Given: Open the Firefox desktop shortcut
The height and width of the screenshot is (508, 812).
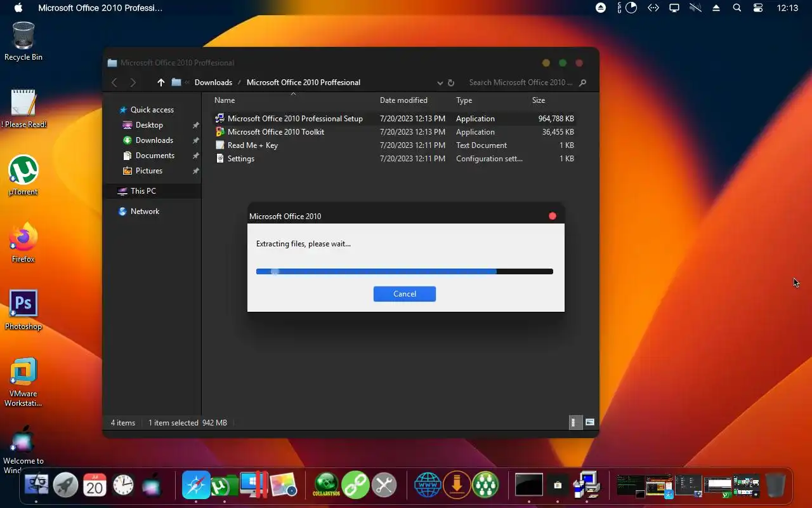Looking at the screenshot, I should click(23, 243).
